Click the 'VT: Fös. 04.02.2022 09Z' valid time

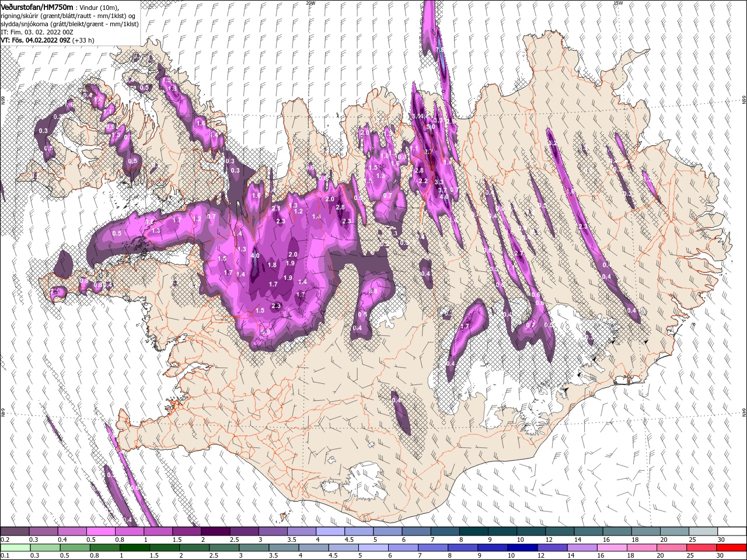tap(36, 40)
